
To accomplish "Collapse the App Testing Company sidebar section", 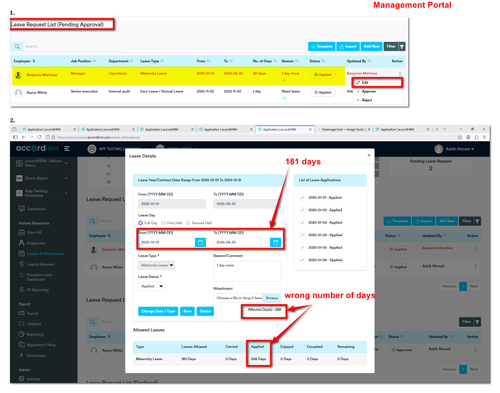I will (x=66, y=193).
